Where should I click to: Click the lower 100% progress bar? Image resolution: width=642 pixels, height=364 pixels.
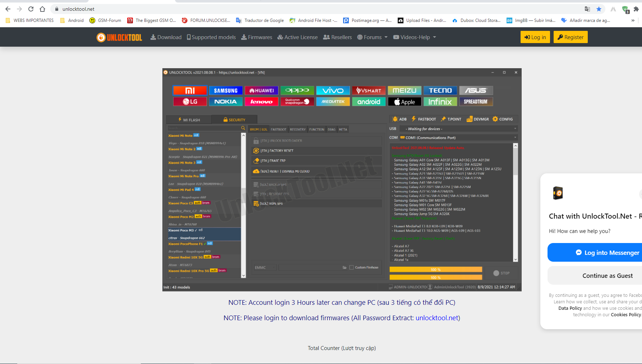tap(436, 277)
